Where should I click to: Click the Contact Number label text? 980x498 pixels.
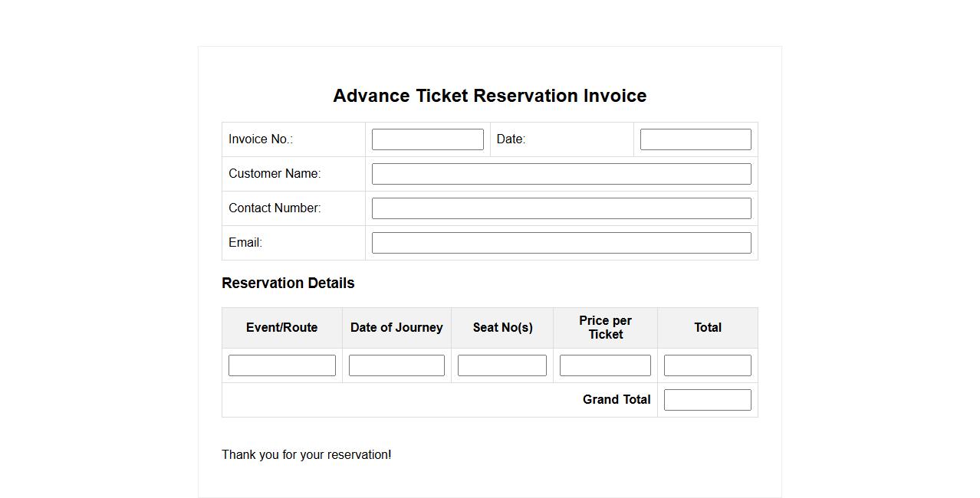tap(275, 208)
